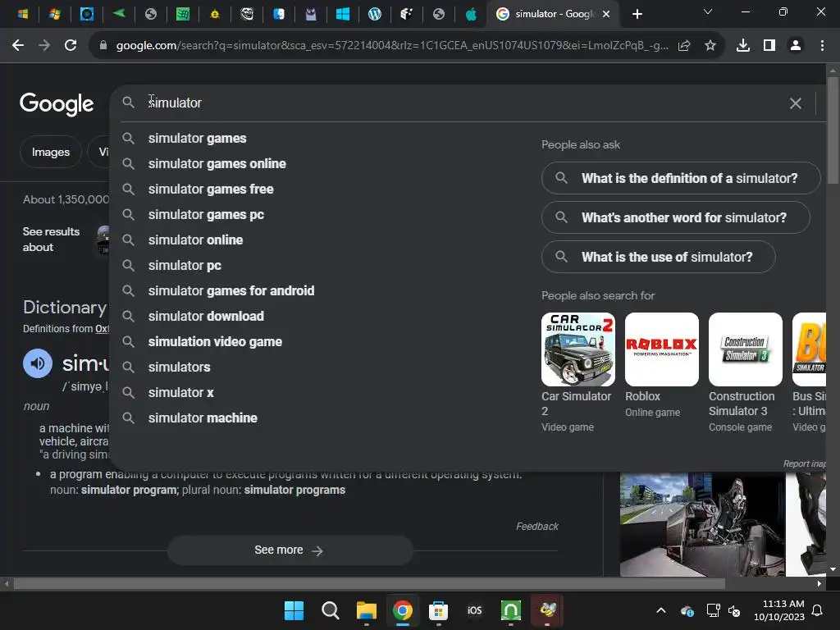Switch to the WordPress icon tab
The width and height of the screenshot is (840, 630).
(374, 14)
